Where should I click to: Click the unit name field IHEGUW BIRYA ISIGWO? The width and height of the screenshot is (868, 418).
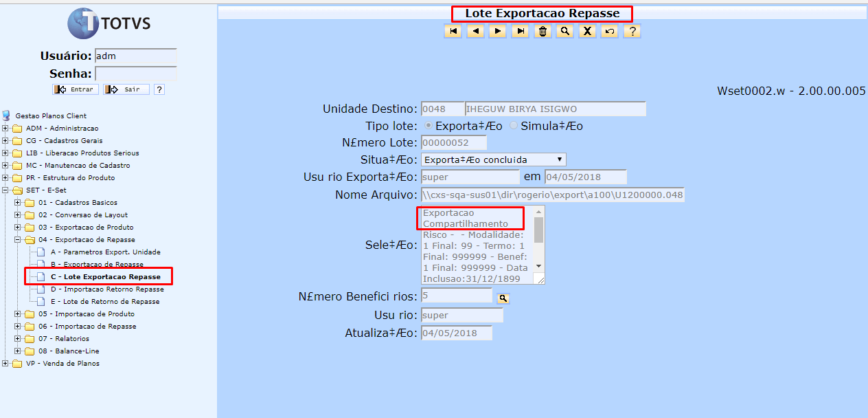556,109
